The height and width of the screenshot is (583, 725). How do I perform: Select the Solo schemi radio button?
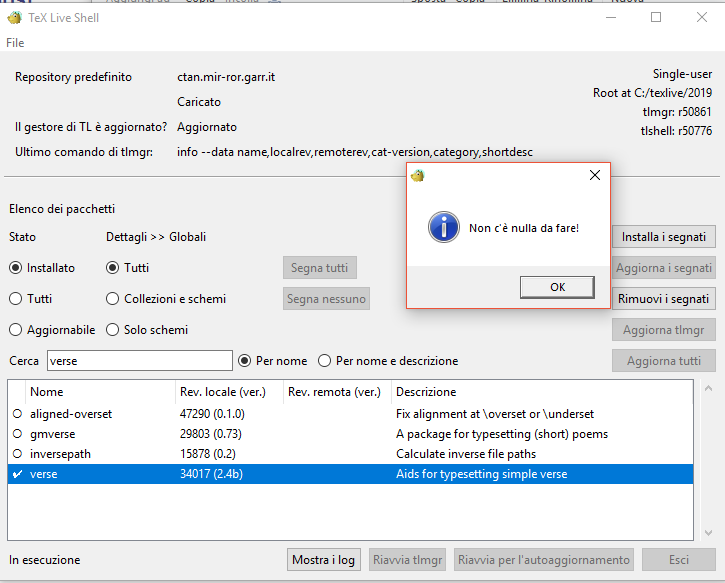coord(112,330)
